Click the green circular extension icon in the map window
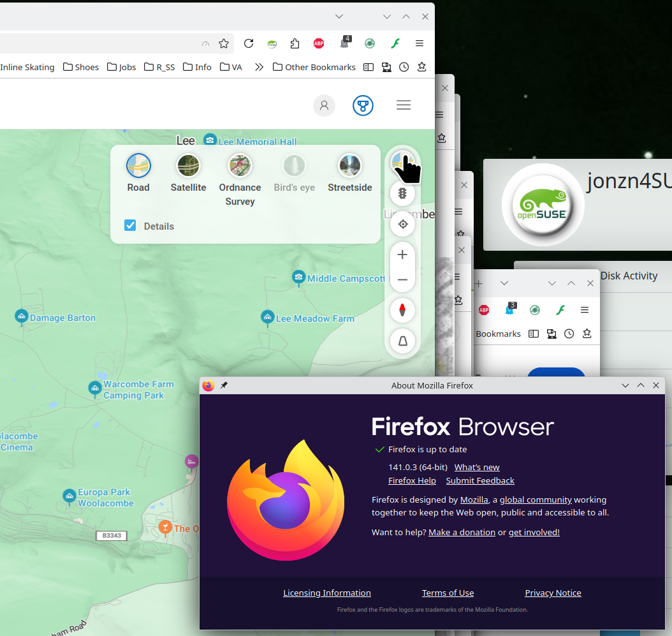The width and height of the screenshot is (672, 636). (370, 43)
